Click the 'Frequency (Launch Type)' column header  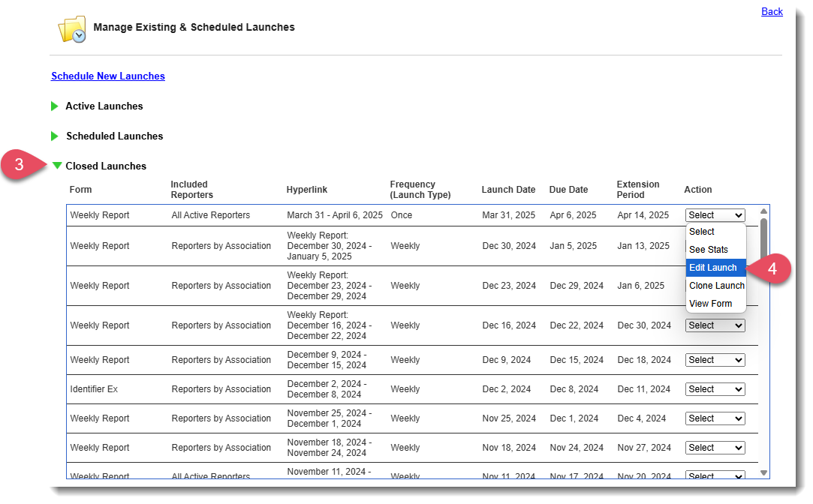point(420,190)
